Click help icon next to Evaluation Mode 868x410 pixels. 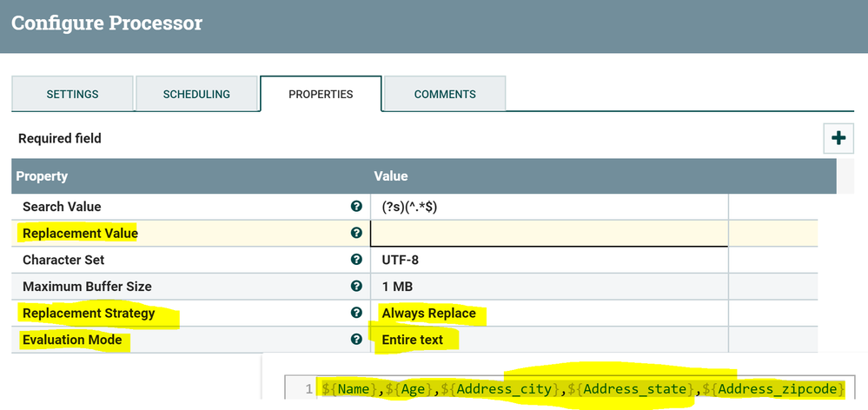356,340
